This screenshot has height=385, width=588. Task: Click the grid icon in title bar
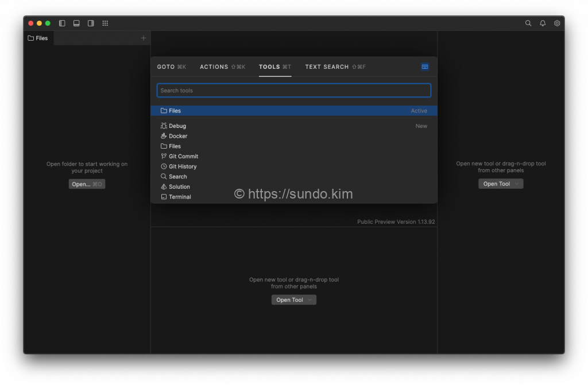[x=105, y=24]
